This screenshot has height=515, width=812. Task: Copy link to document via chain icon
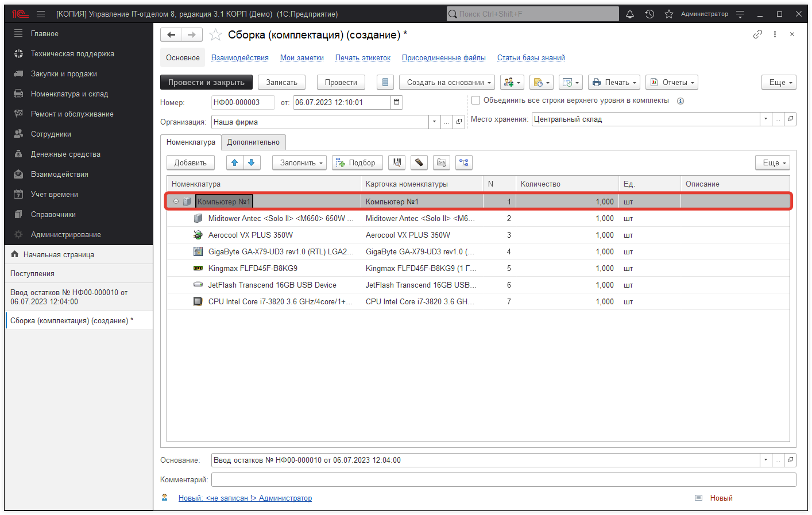[x=757, y=34]
